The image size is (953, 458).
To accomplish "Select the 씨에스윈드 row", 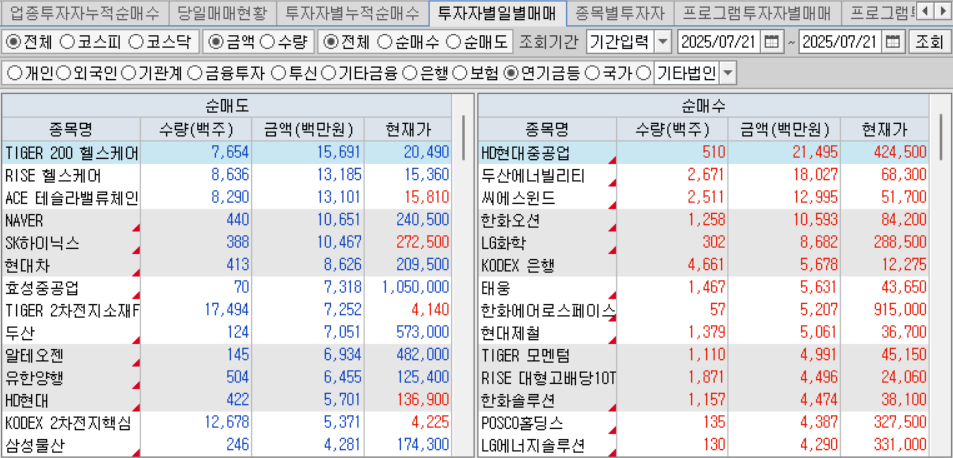I will point(703,198).
